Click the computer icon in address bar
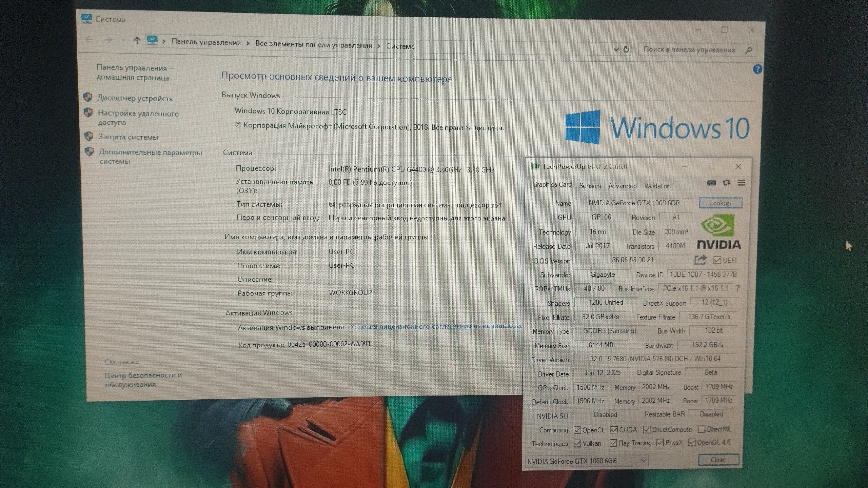The image size is (868, 488). pos(152,41)
